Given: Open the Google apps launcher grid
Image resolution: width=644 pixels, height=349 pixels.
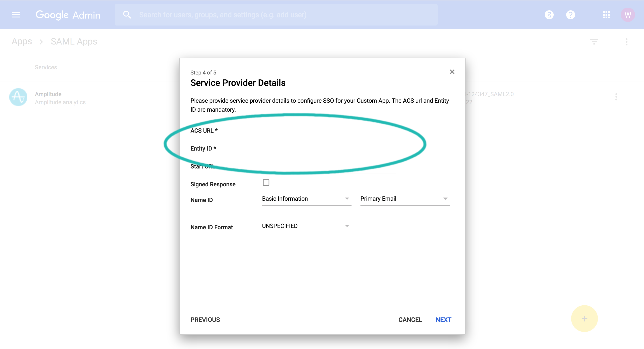Looking at the screenshot, I should (x=606, y=15).
